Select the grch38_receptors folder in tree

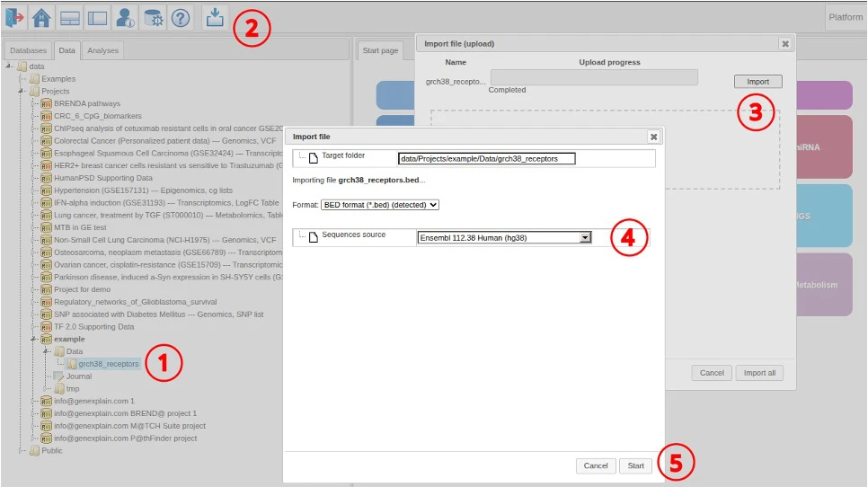108,364
